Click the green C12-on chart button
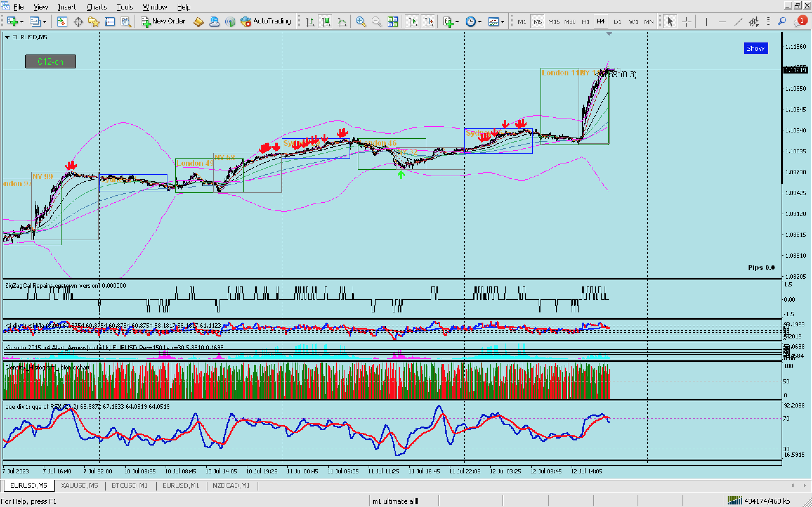This screenshot has height=507, width=812. tap(51, 62)
